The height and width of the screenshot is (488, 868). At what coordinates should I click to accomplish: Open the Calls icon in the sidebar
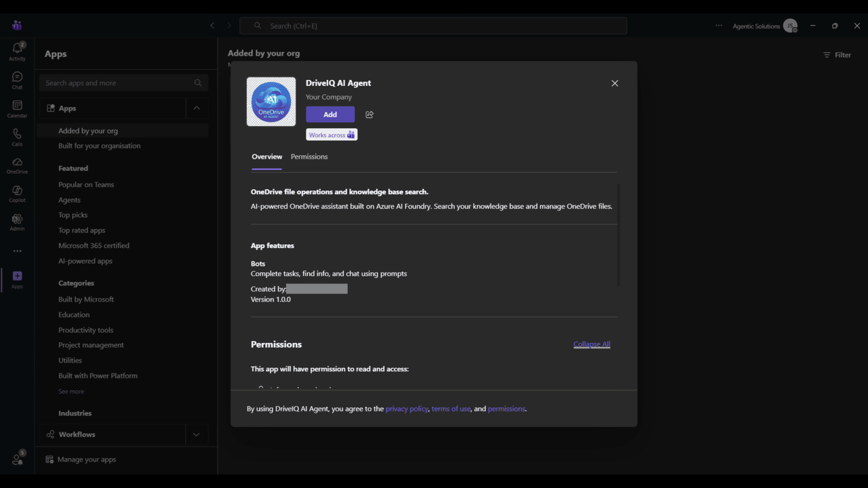pyautogui.click(x=17, y=137)
